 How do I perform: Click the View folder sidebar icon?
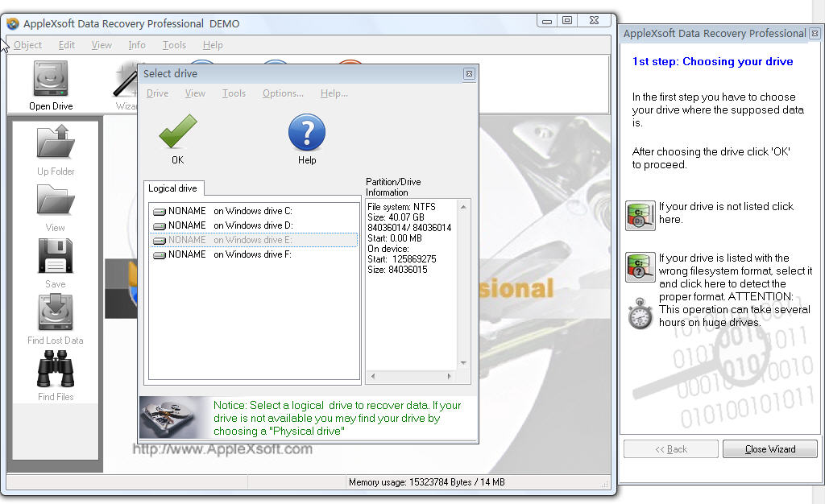pyautogui.click(x=56, y=200)
